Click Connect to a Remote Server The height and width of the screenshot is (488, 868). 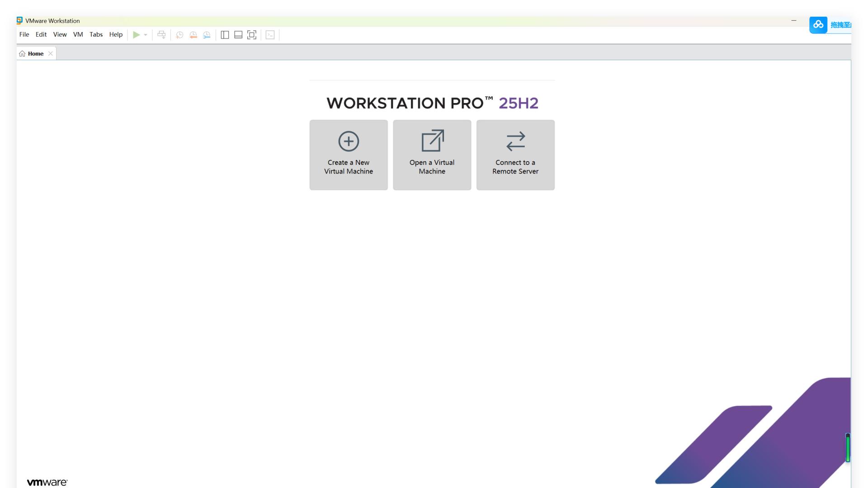(515, 155)
